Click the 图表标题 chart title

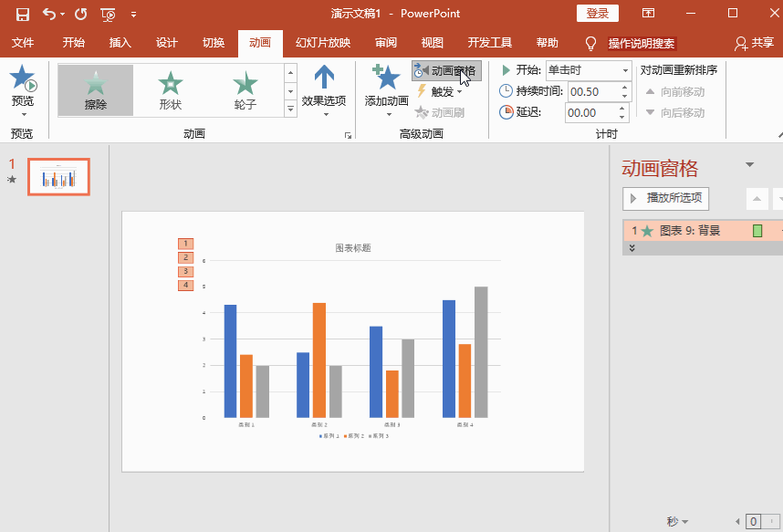point(353,248)
